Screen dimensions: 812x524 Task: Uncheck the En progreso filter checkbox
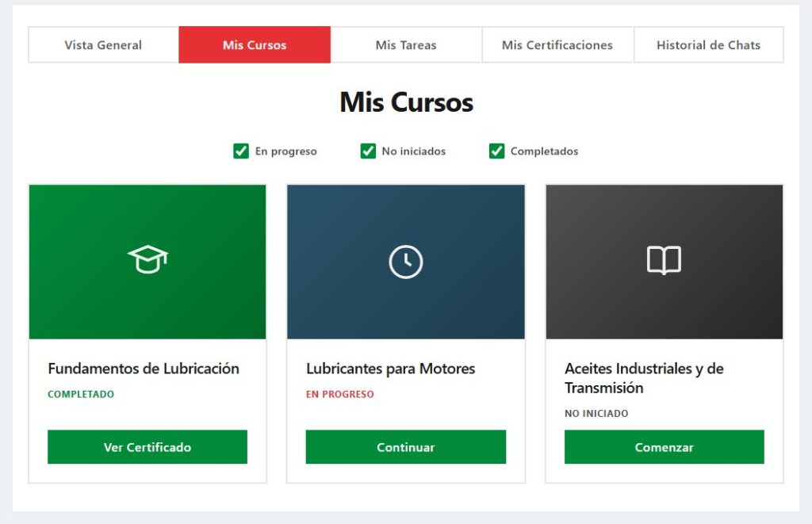241,151
